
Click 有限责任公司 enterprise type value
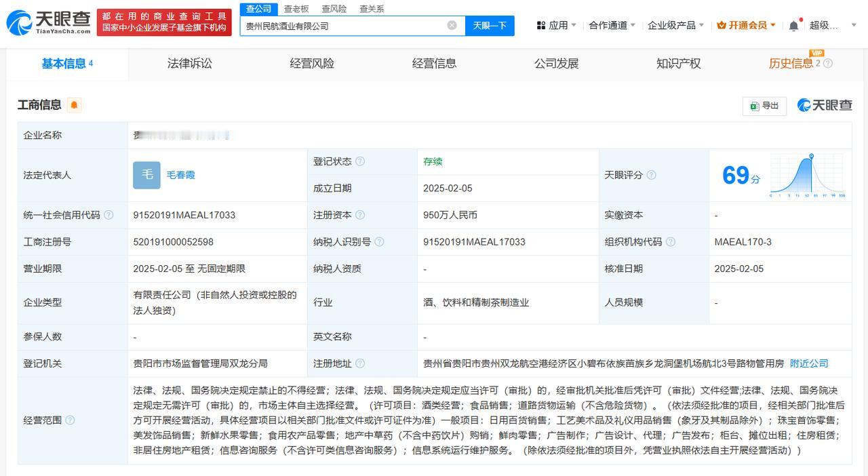[215, 302]
